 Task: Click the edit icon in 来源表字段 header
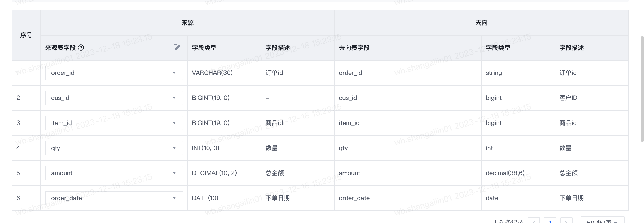pyautogui.click(x=177, y=48)
